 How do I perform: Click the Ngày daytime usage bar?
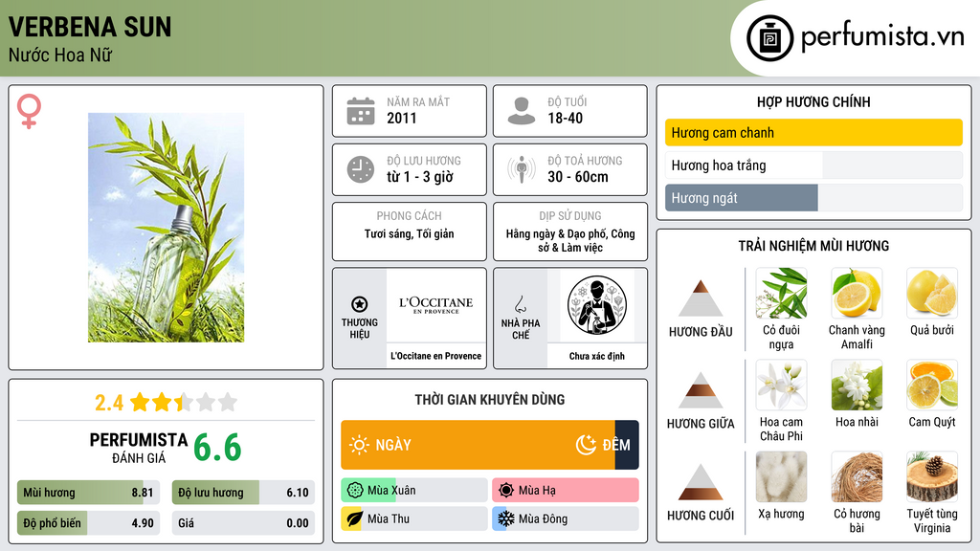[x=479, y=445]
